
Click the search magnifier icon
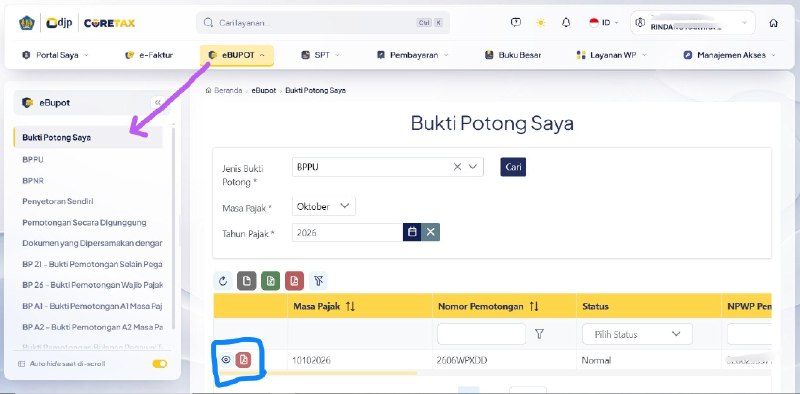point(208,23)
